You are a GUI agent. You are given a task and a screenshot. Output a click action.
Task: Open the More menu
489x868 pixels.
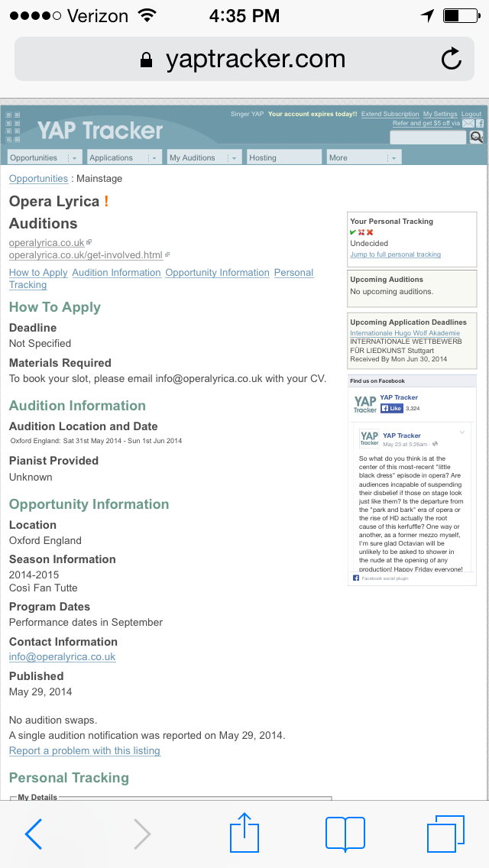pyautogui.click(x=338, y=157)
